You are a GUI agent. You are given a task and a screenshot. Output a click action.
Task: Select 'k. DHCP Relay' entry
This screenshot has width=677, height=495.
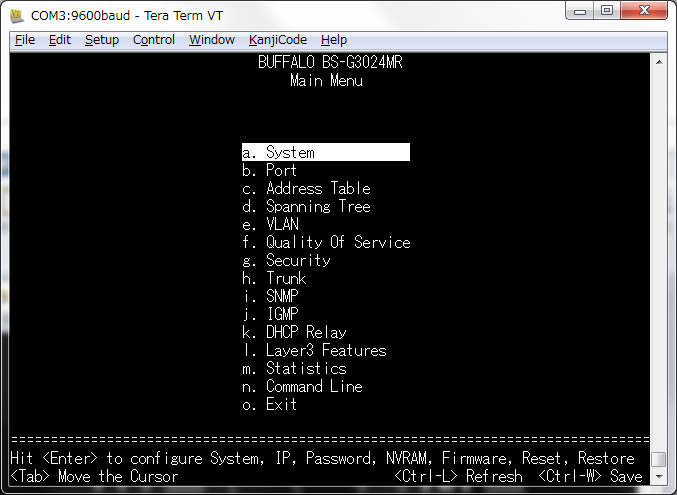(294, 332)
